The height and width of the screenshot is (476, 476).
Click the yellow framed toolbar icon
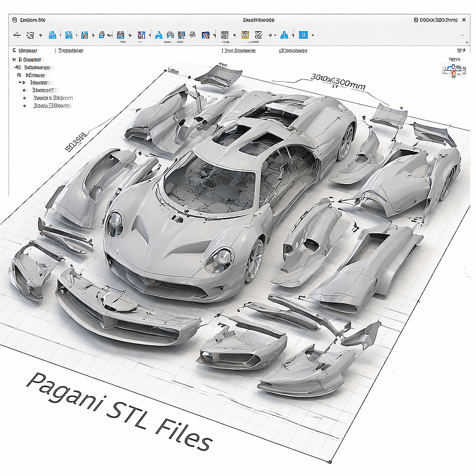pyautogui.click(x=245, y=35)
